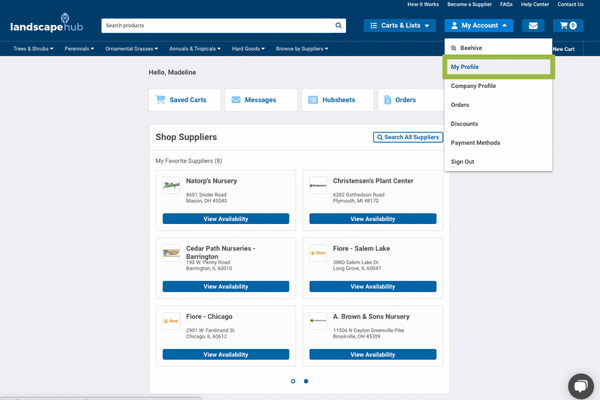Choose Orders in account menu
Image resolution: width=600 pixels, height=400 pixels.
(x=498, y=105)
